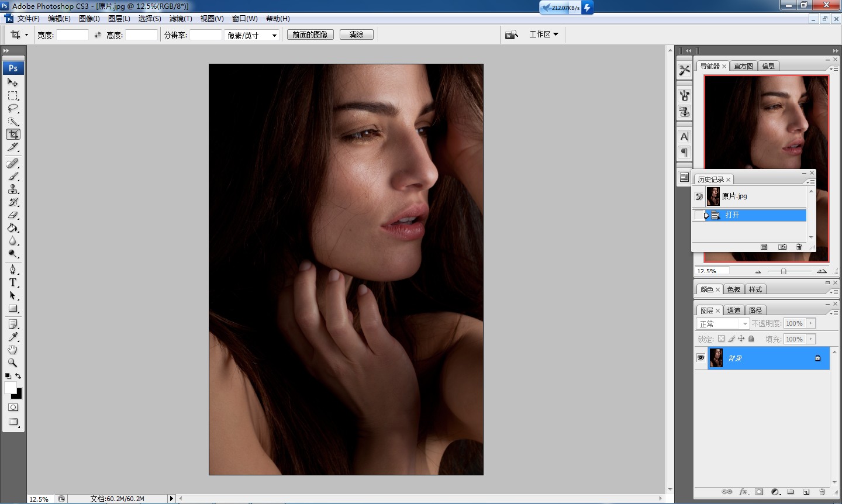The image size is (842, 504).
Task: Toggle Quick Mask mode button in the toolbox
Action: point(13,408)
